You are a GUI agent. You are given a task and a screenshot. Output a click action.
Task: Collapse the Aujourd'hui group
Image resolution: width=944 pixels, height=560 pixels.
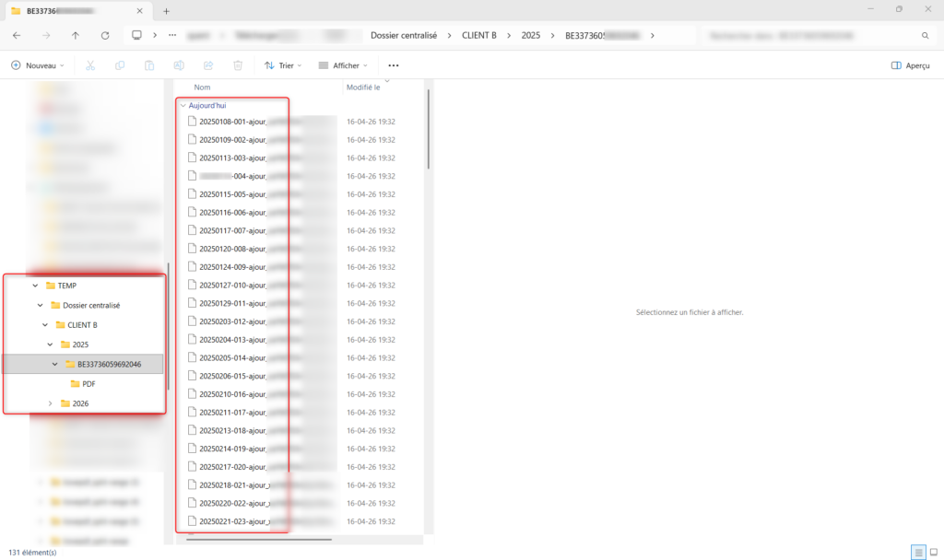[x=183, y=106]
